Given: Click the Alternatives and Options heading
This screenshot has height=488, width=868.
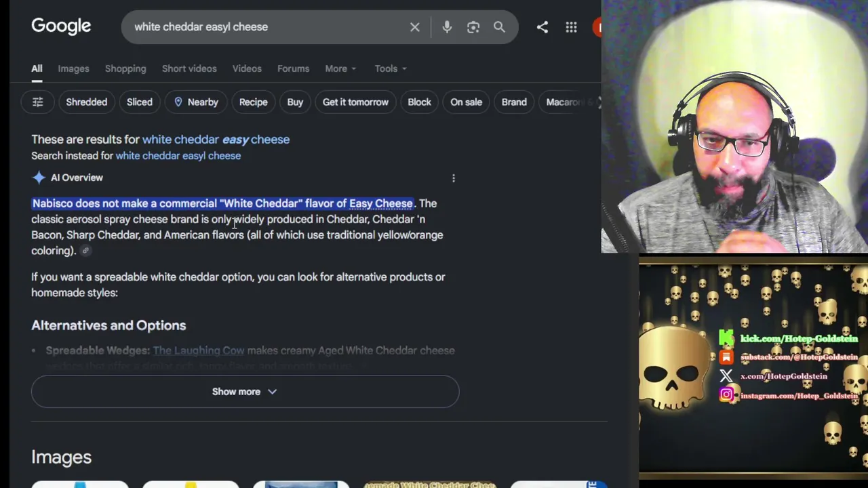Looking at the screenshot, I should coord(108,325).
